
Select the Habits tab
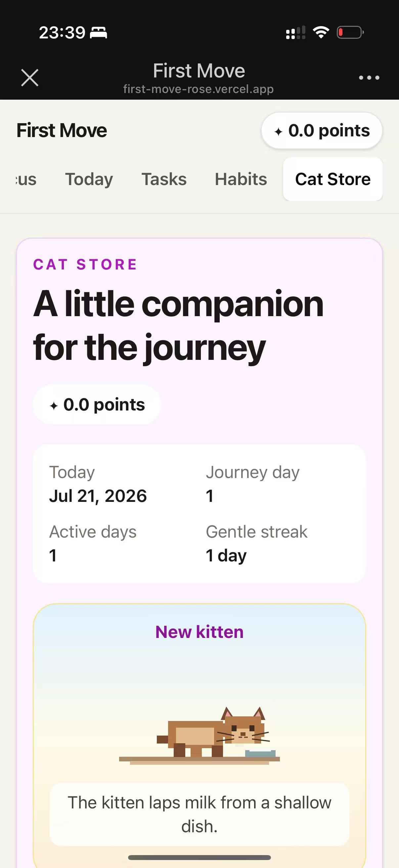[x=241, y=179]
